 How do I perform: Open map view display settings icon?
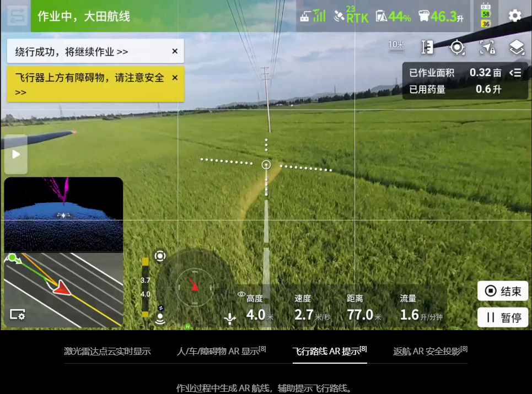pyautogui.click(x=17, y=314)
